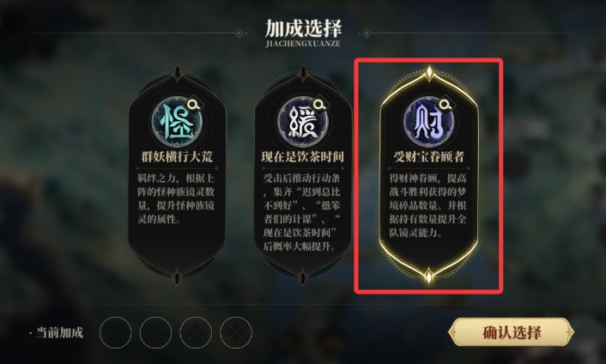
Task: Click the 群妖横行大荒 card title
Action: tap(177, 156)
